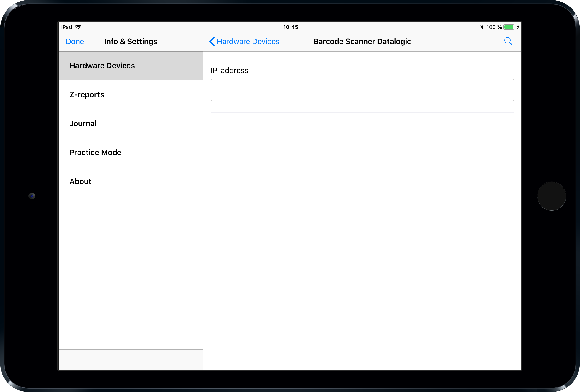Open Z-reports section

(131, 95)
